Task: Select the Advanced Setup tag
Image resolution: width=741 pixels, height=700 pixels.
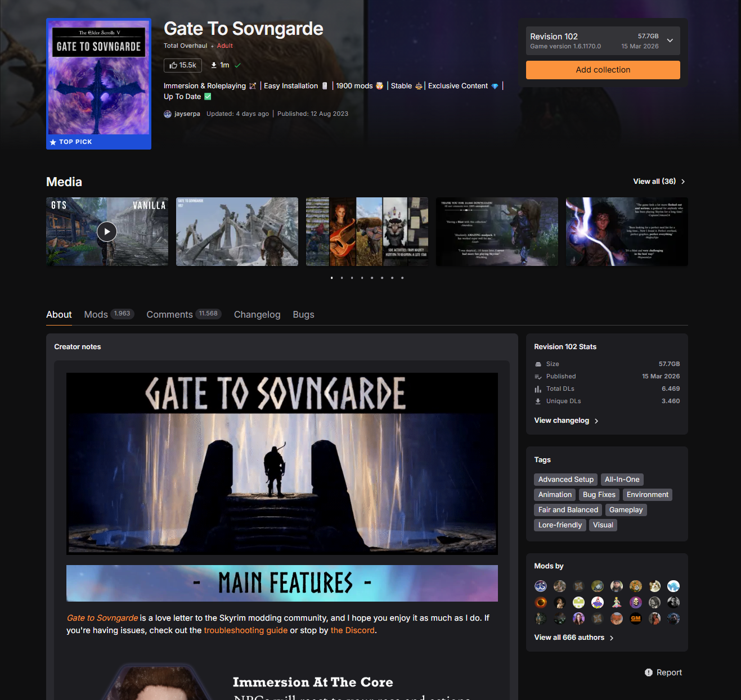Action: (566, 480)
